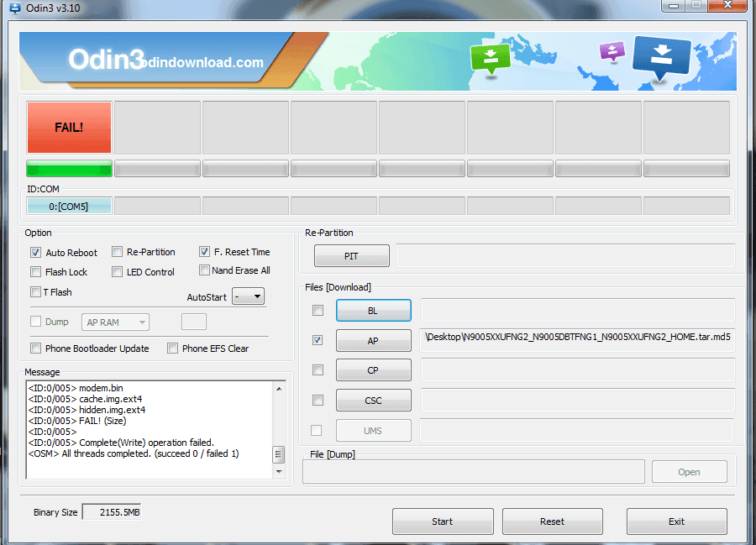The image size is (756, 545).
Task: Click the PIT button
Action: pos(351,256)
